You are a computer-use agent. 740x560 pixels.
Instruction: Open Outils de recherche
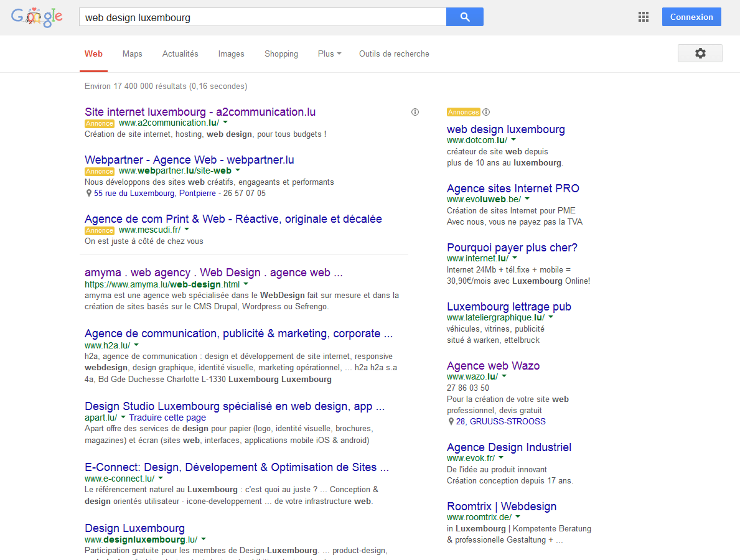point(394,54)
